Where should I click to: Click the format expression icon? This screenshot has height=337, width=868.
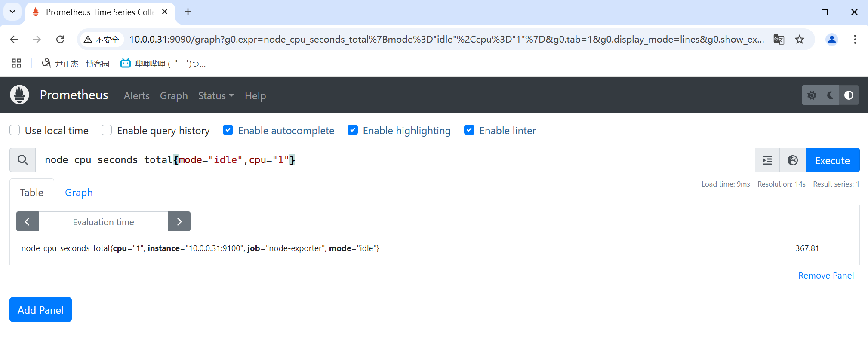pyautogui.click(x=767, y=160)
